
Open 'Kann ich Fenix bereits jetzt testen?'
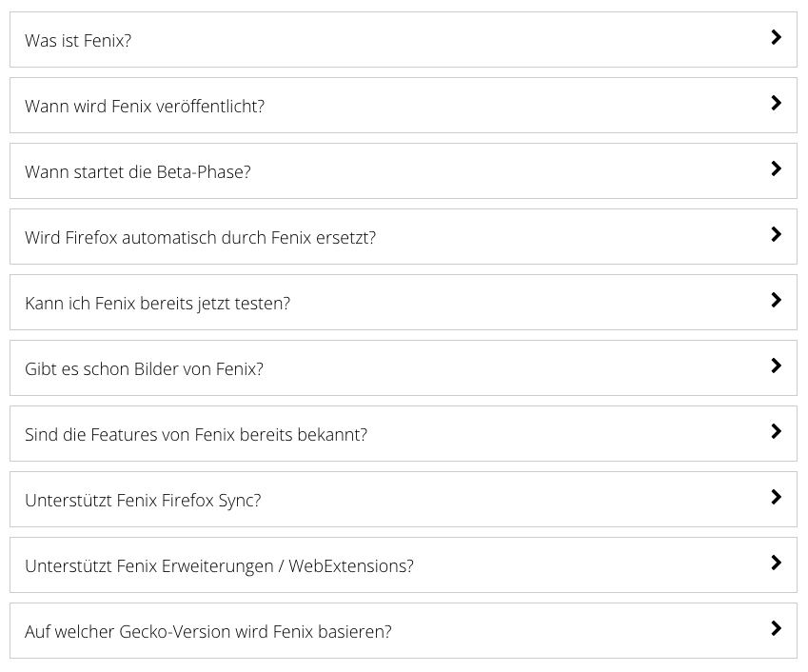click(157, 303)
